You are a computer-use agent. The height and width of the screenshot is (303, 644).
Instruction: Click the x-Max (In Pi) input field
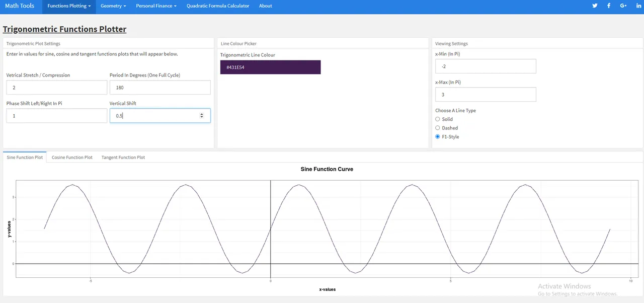coord(486,94)
